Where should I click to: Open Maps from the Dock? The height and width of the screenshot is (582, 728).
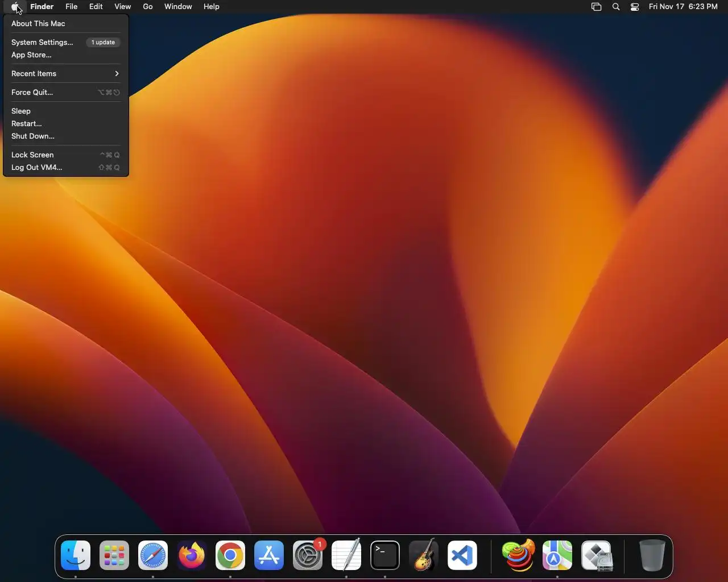tap(557, 555)
